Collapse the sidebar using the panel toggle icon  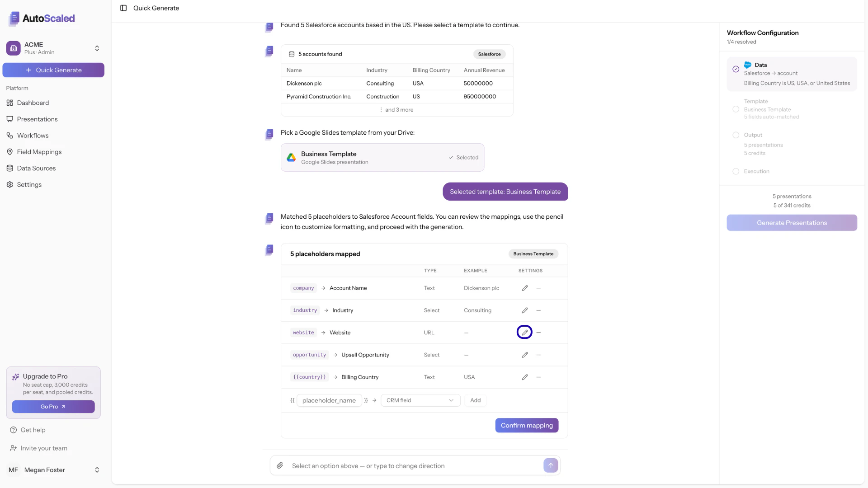click(123, 8)
